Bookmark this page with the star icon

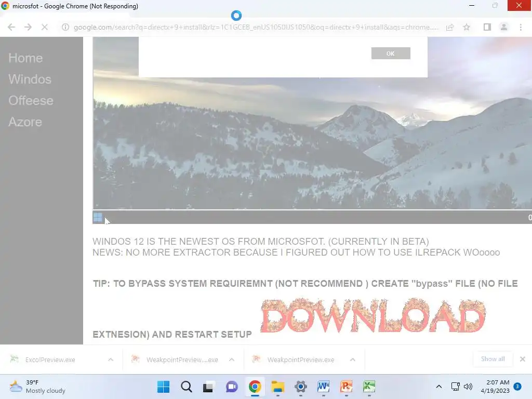(467, 27)
